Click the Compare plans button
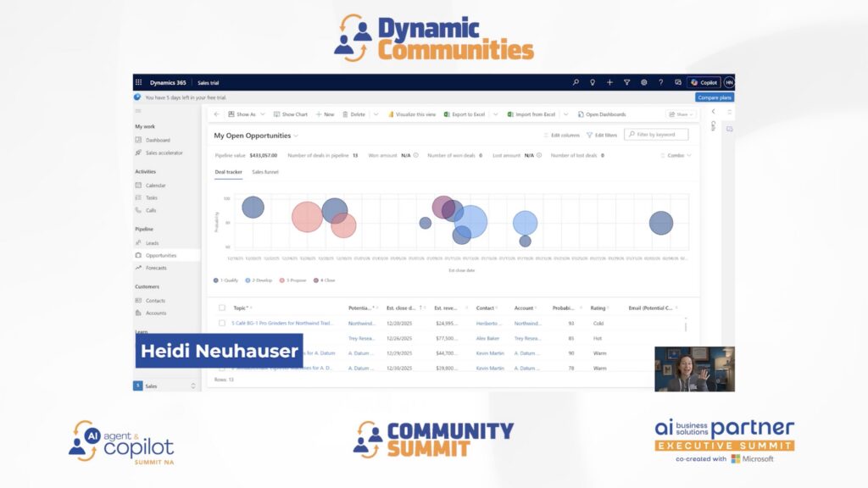 pos(714,97)
